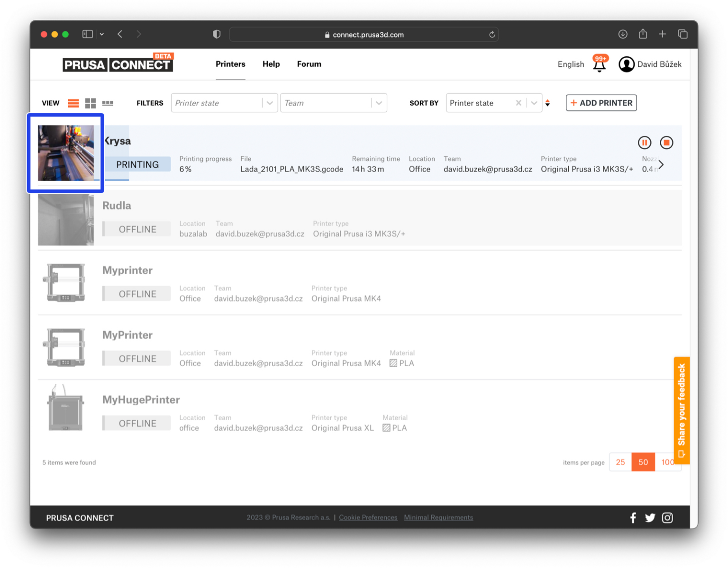
Task: Open the Cookie Preferences link
Action: 368,517
